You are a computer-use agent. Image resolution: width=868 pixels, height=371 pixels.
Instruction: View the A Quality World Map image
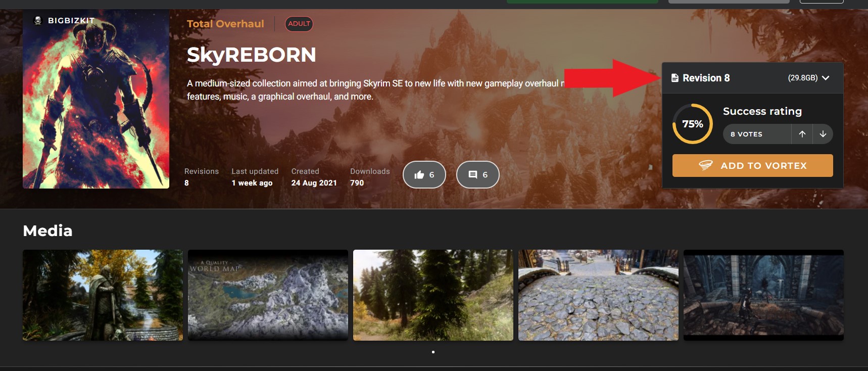pos(268,295)
